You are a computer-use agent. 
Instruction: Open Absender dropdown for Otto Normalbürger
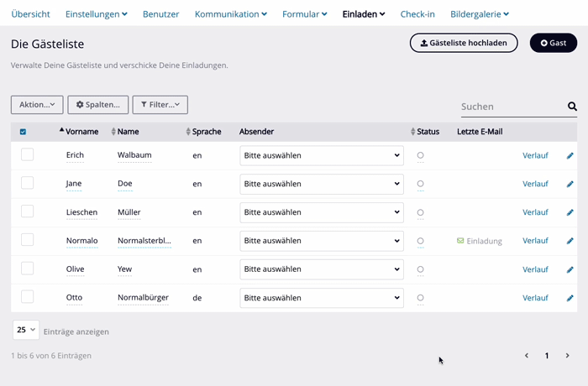pos(322,298)
